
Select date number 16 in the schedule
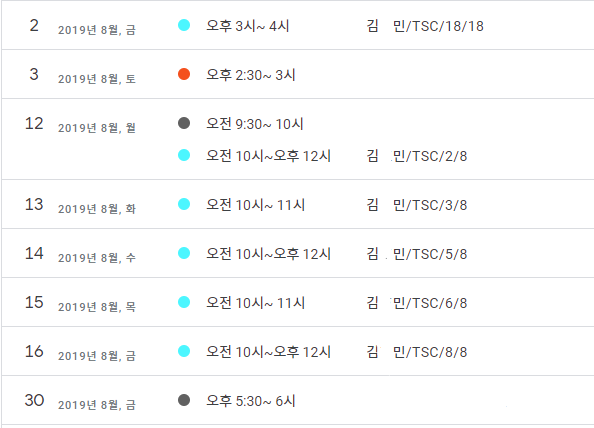tap(34, 351)
